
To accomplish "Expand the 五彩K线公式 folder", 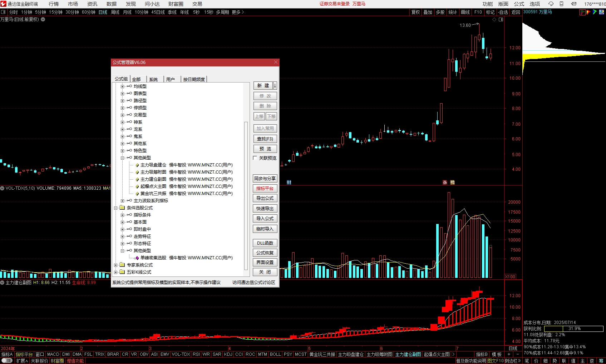I will tap(115, 272).
